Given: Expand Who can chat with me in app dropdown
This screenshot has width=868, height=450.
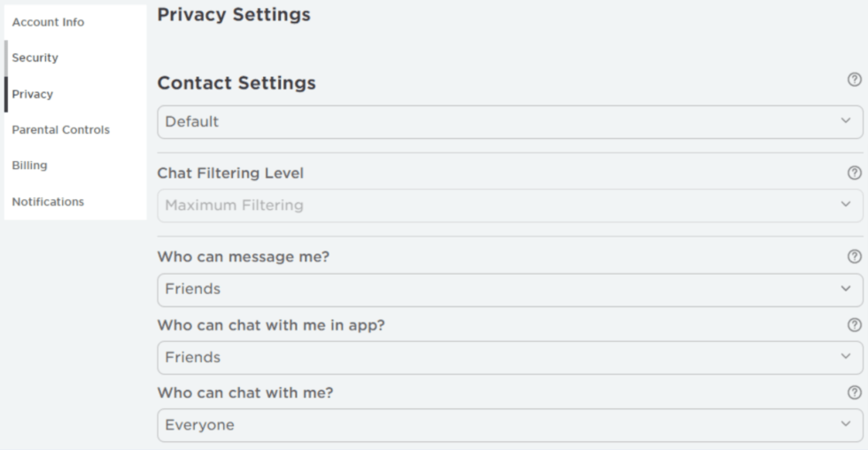Looking at the screenshot, I should coord(509,357).
